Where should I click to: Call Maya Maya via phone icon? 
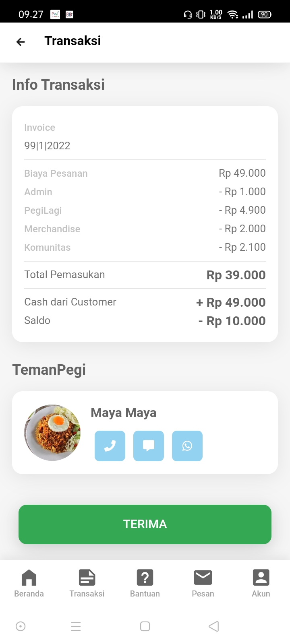[x=110, y=446]
